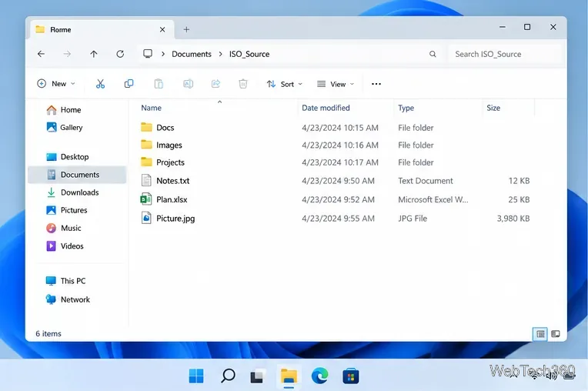
Task: Open Task View on the taskbar
Action: pos(257,376)
